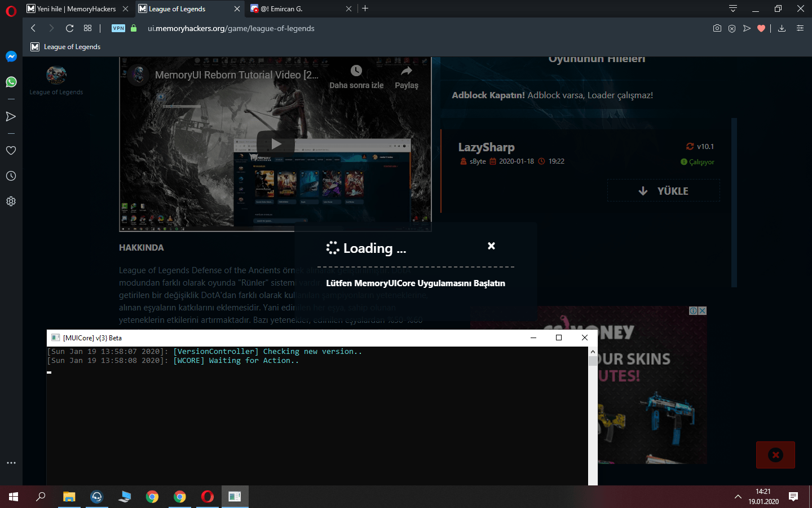Viewport: 812px width, 508px height.
Task: Close Yeni hile MemoryHackers tab
Action: (125, 8)
